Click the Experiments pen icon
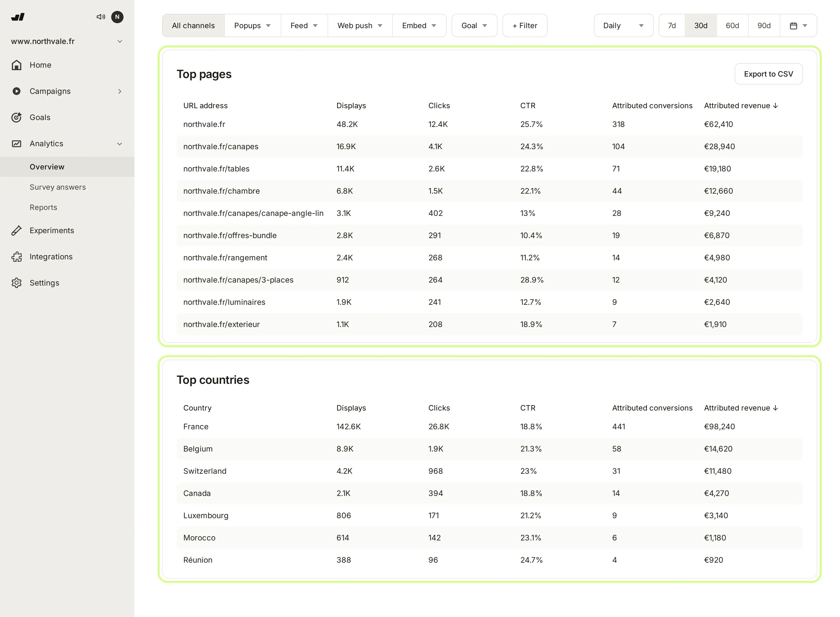Screen dimensions: 840x617 pos(17,230)
